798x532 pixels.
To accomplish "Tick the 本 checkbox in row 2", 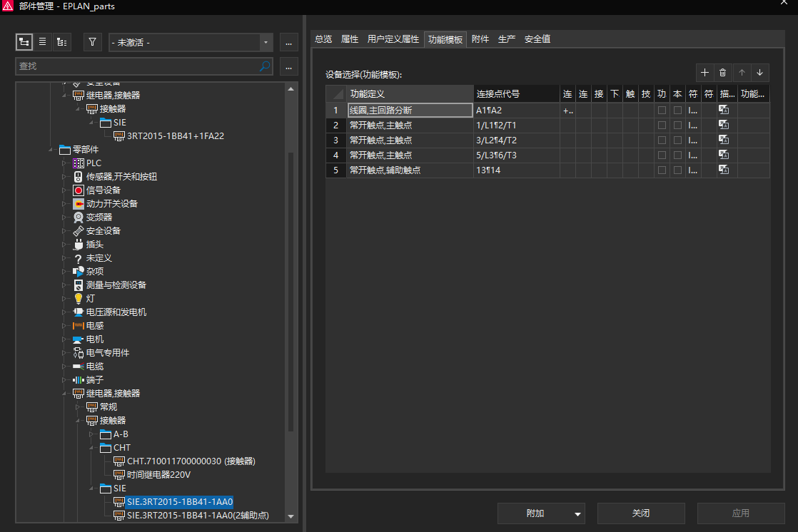I will pyautogui.click(x=677, y=125).
